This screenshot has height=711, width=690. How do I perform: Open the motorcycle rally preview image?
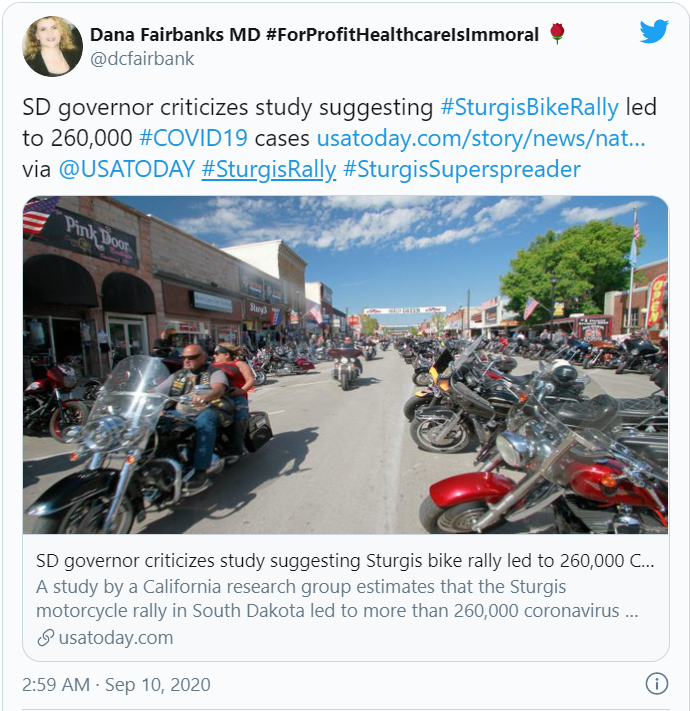tap(345, 365)
